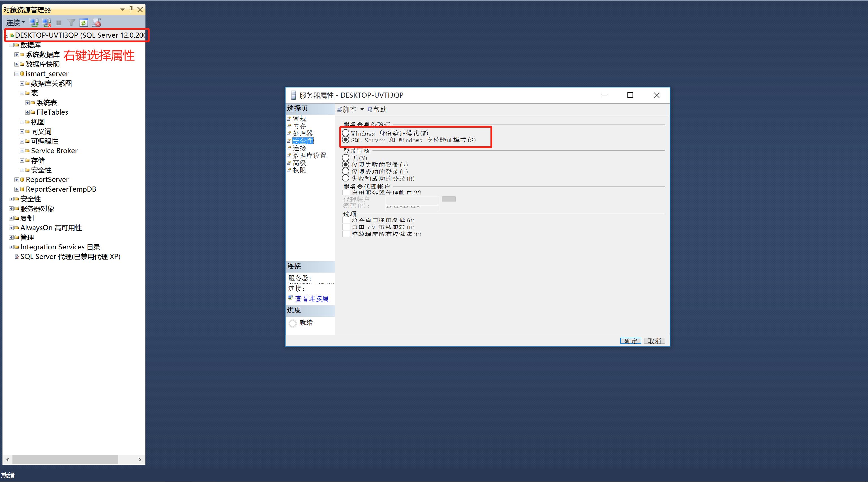Click the script with red X icon
This screenshot has width=868, height=482.
pos(97,23)
